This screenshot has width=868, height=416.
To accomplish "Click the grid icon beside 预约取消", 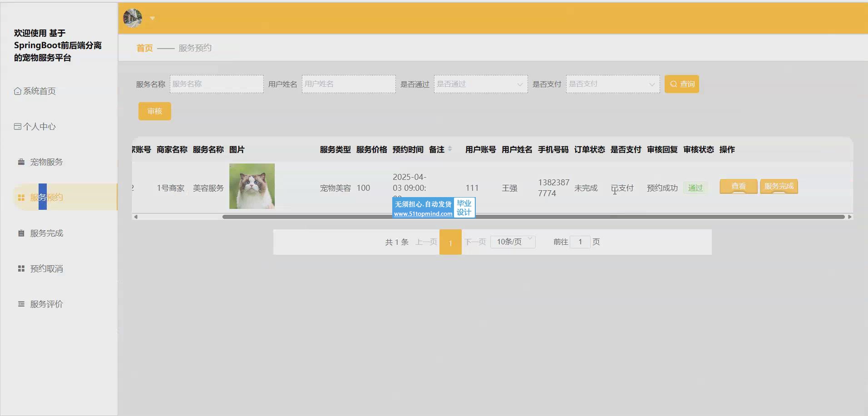I will click(x=21, y=269).
